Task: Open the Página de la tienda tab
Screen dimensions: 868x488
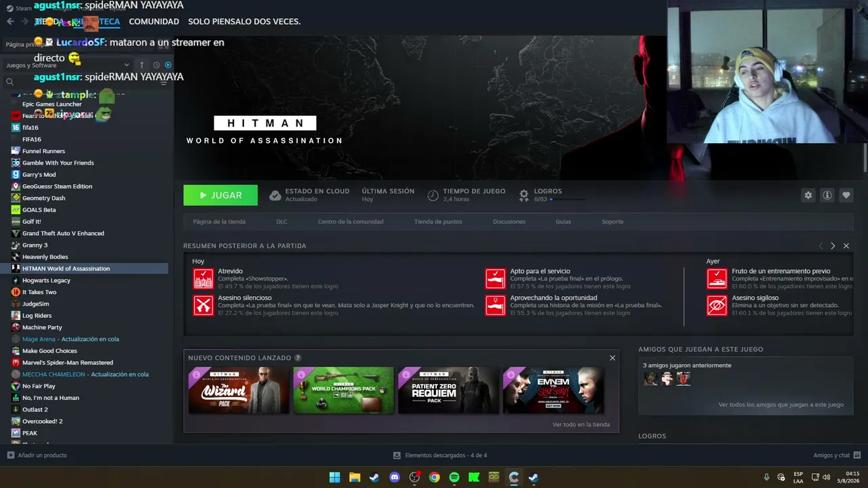Action: click(219, 222)
